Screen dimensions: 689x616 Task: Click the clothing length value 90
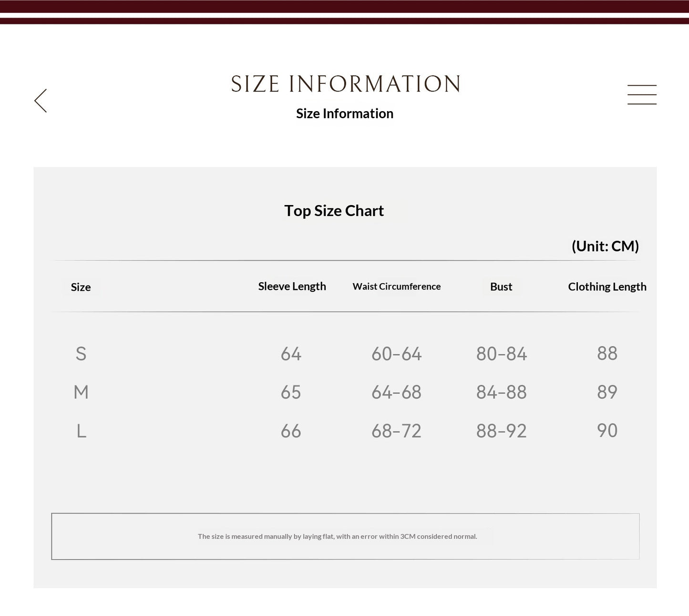pyautogui.click(x=607, y=431)
